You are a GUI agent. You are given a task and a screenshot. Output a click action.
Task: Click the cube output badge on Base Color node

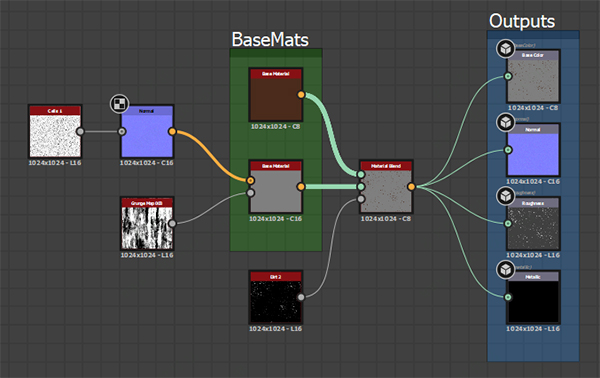coord(506,49)
